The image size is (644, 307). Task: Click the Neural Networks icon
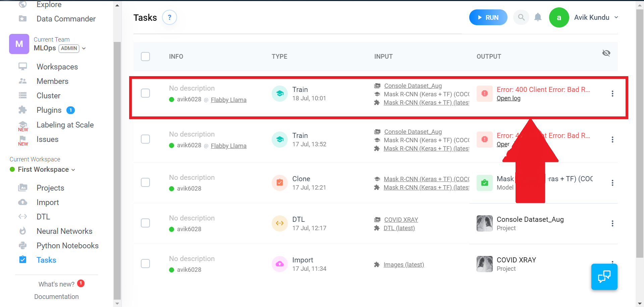point(22,231)
